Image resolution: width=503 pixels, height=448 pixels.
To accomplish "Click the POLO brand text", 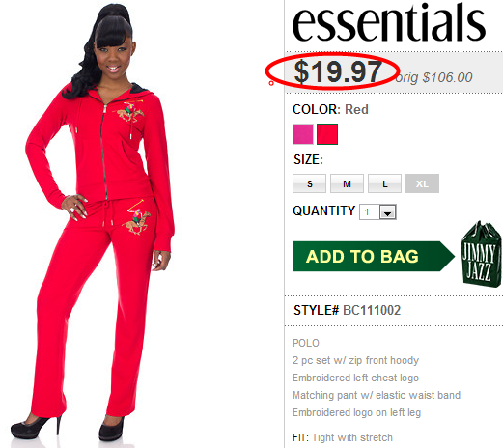I will point(306,343).
